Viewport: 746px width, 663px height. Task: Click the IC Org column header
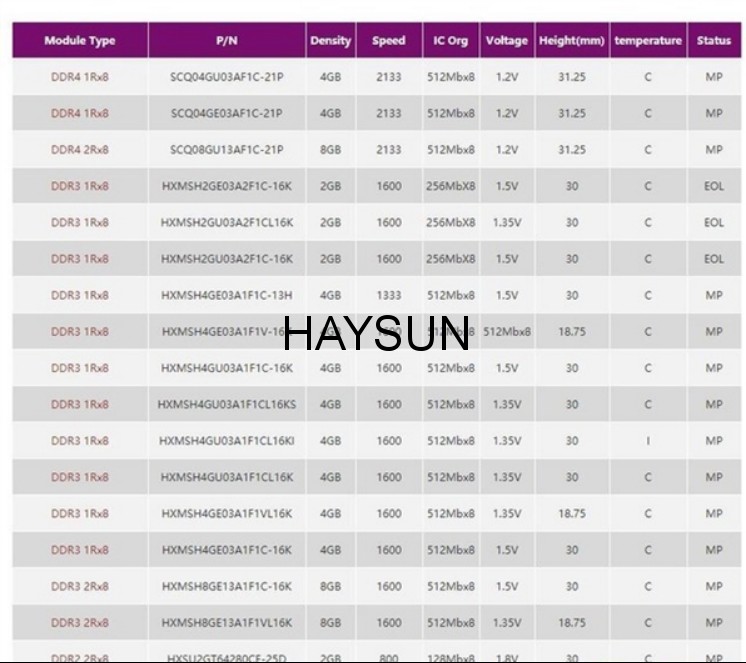[x=451, y=41]
